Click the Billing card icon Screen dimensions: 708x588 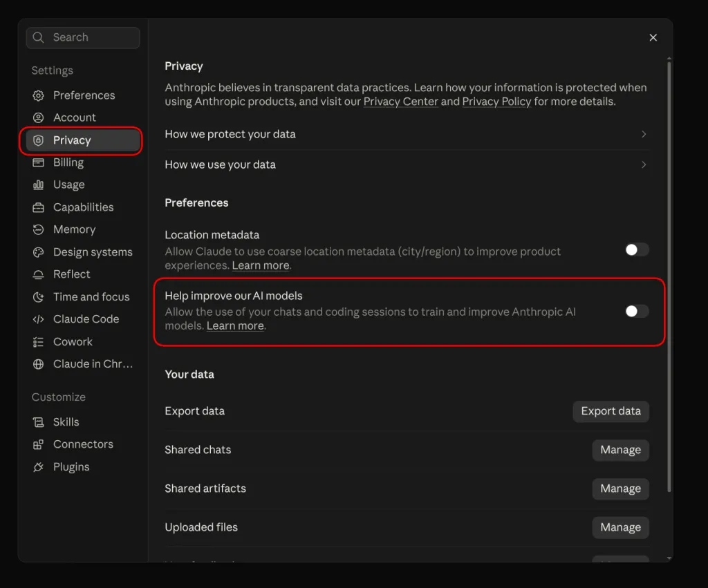pyautogui.click(x=39, y=162)
